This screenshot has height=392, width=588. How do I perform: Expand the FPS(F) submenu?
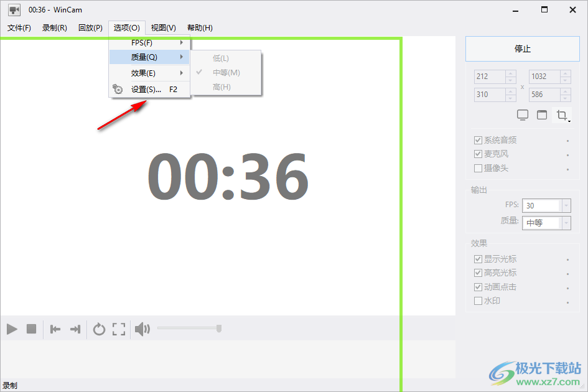pyautogui.click(x=149, y=43)
